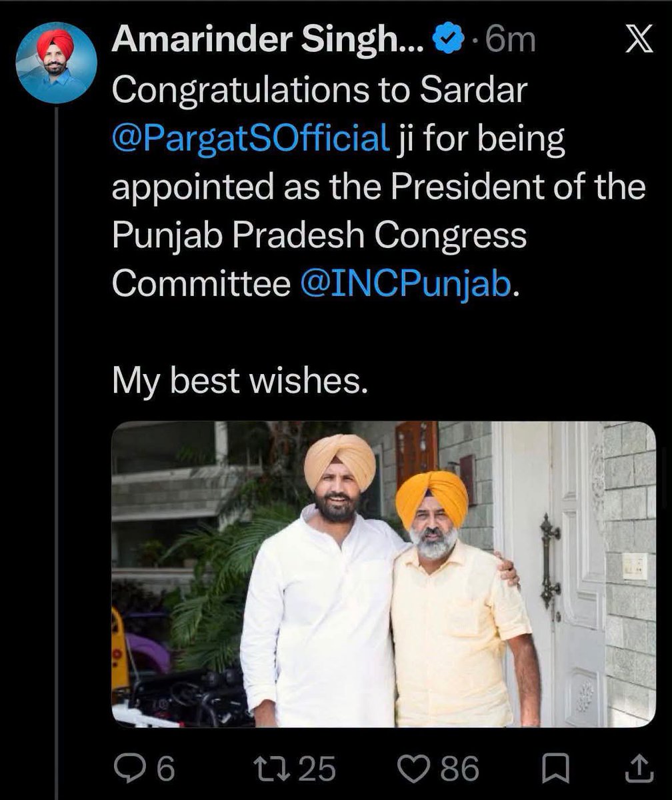Click the repost count 25

tap(317, 769)
